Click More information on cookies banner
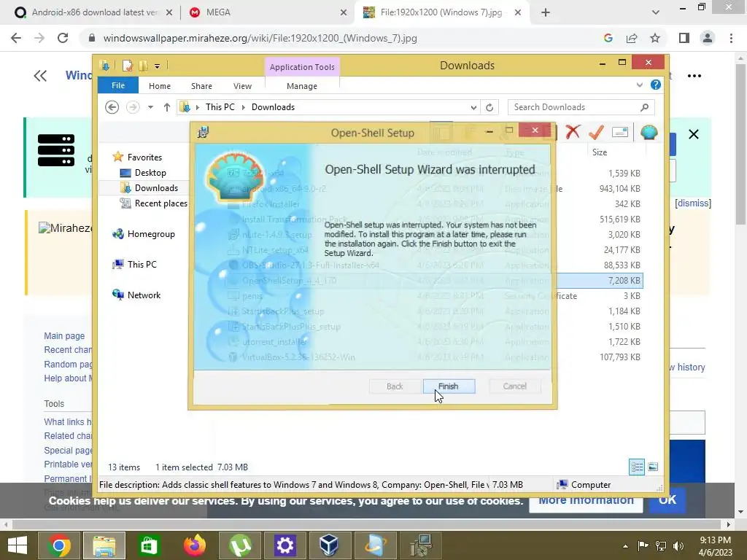 586,500
